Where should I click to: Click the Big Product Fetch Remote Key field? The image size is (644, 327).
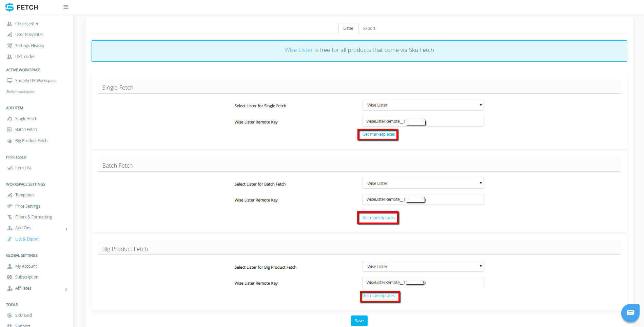[x=423, y=282]
